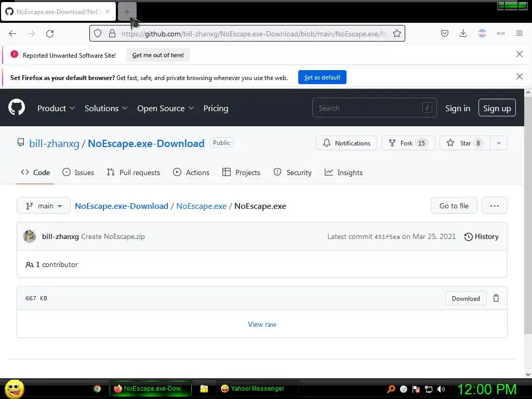532x399 pixels.
Task: Switch to the Code tab
Action: point(35,172)
